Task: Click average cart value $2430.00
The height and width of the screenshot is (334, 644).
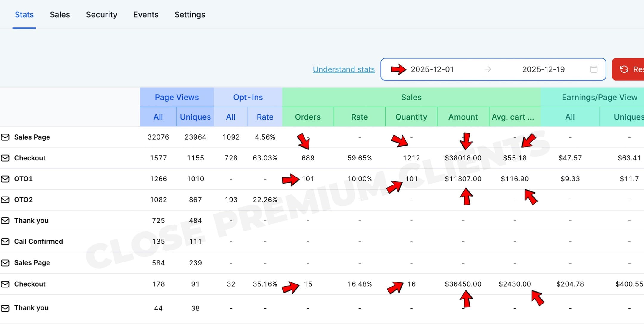Action: pos(515,284)
